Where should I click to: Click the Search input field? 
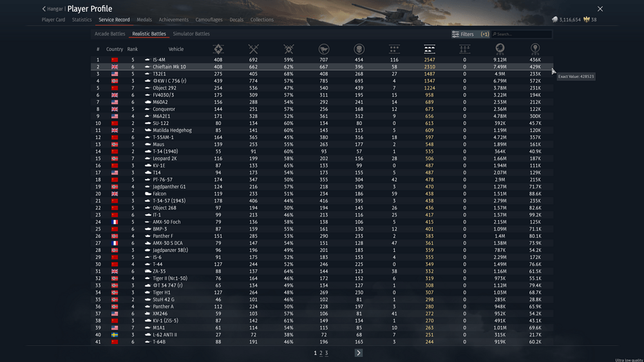pos(522,34)
